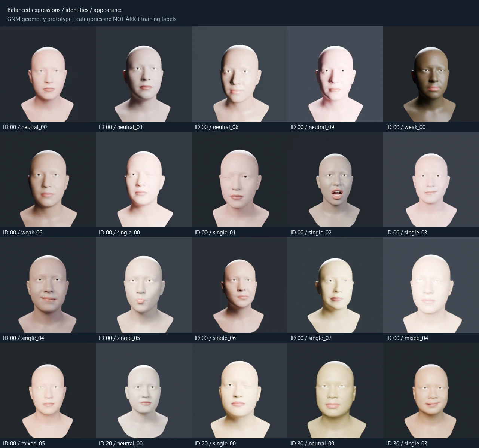Select the ID 20 / neutral_00 head render

144,390
